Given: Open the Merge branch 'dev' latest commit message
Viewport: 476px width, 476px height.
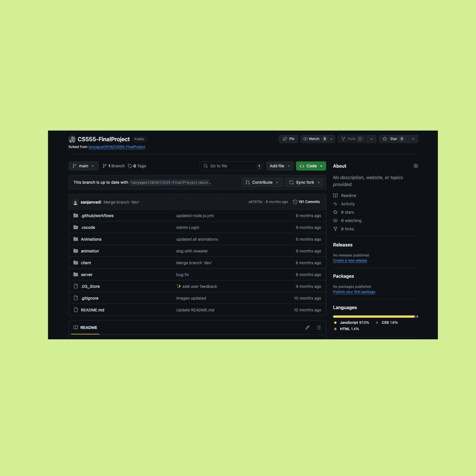Looking at the screenshot, I should coord(121,202).
